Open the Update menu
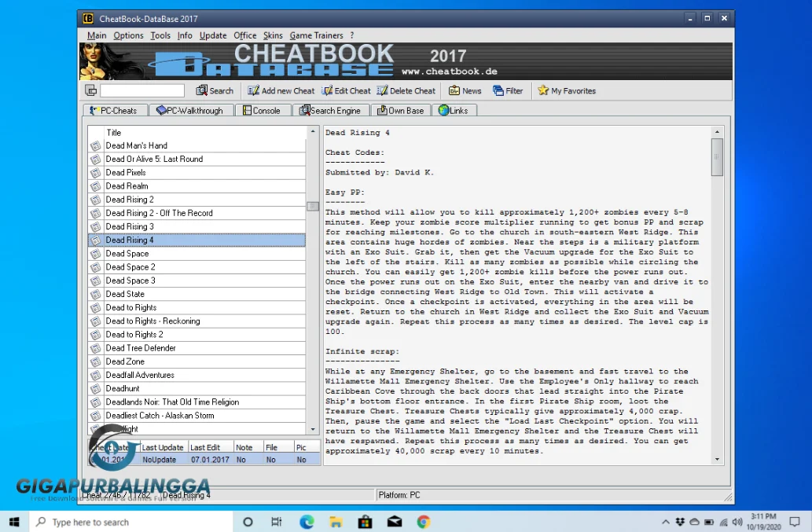812x532 pixels. point(213,35)
